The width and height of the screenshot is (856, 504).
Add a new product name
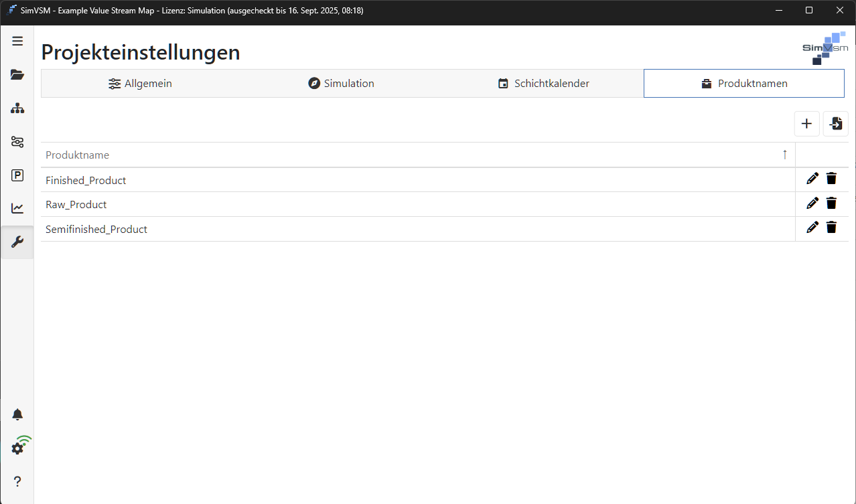tap(806, 123)
